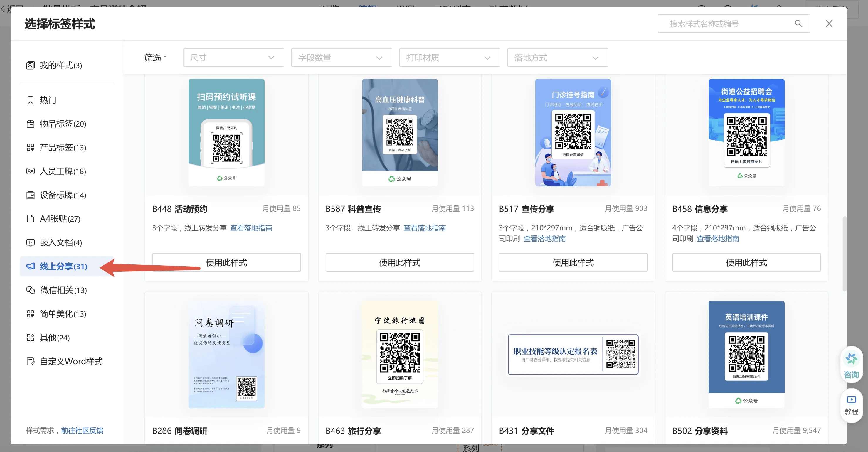Open 查看落地指南 link for B448

pyautogui.click(x=251, y=228)
